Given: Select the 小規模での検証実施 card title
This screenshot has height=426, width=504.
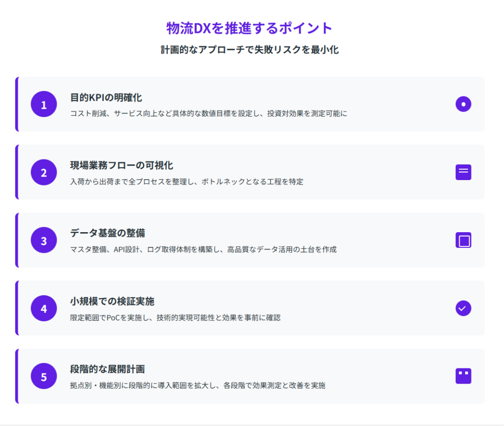Looking at the screenshot, I should coord(112,301).
